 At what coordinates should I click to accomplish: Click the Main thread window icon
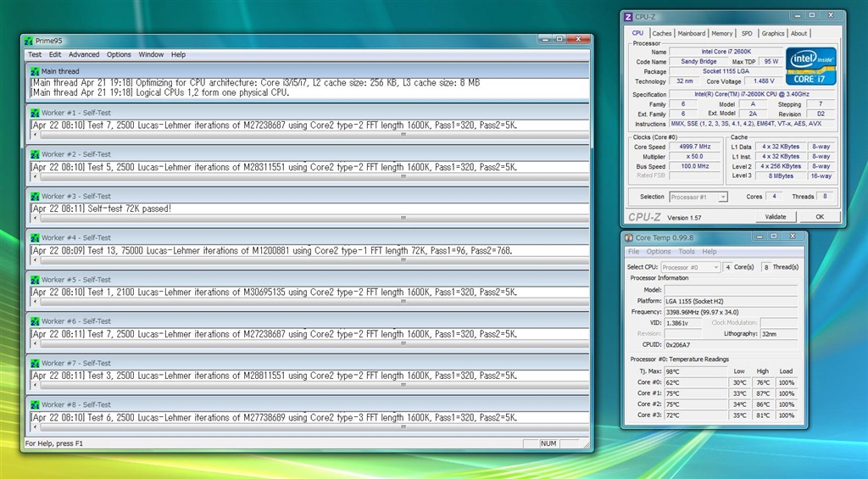(x=35, y=71)
